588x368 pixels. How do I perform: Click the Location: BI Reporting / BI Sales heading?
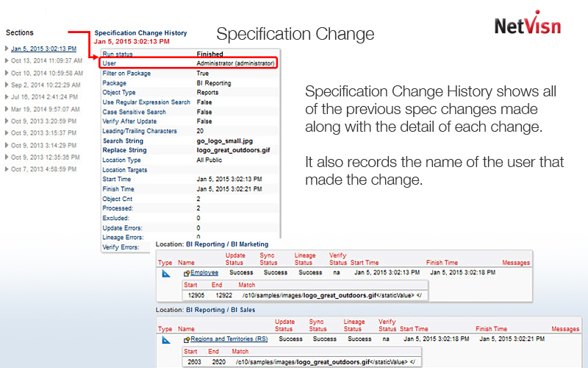point(205,310)
